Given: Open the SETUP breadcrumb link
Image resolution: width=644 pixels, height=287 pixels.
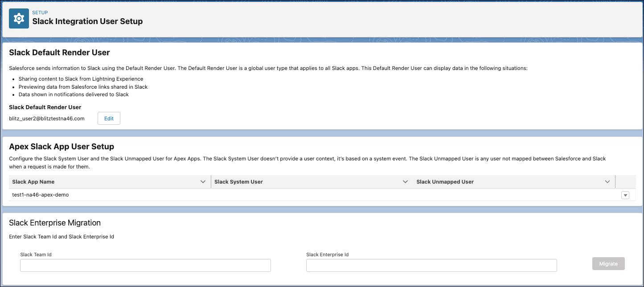Looking at the screenshot, I should tap(40, 12).
